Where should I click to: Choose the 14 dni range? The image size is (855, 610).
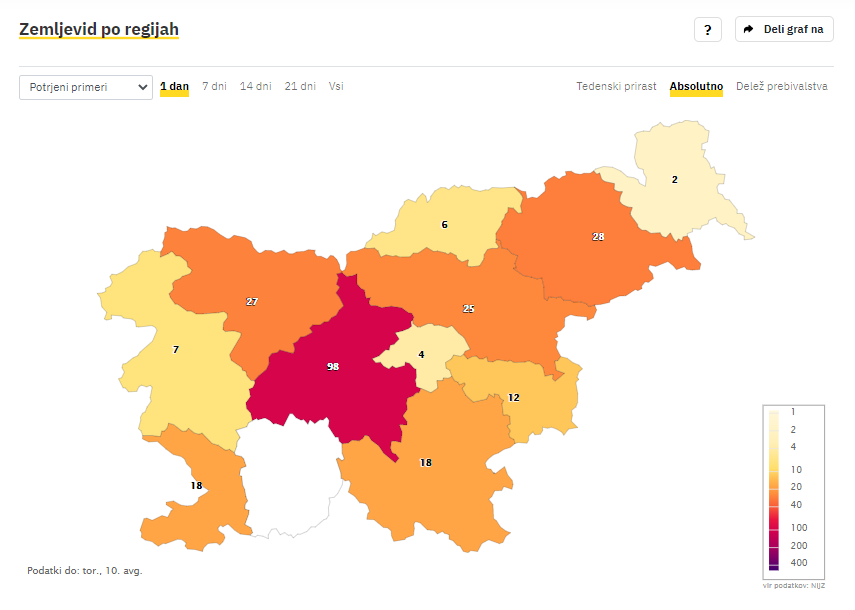click(x=256, y=86)
